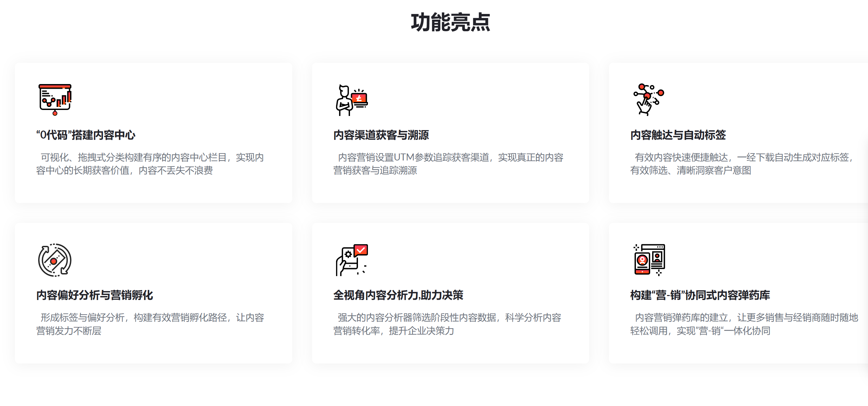868x406 pixels.
Task: Select description starting 内容营销设置UTM参数
Action: [449, 164]
